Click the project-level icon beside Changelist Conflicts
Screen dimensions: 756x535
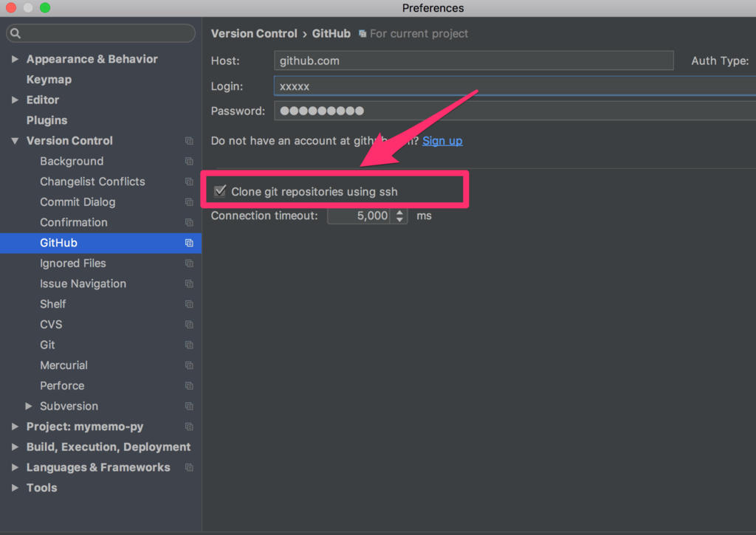189,182
